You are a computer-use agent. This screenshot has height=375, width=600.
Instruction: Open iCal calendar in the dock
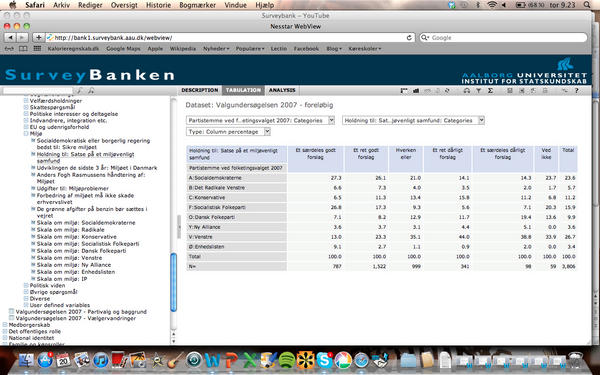click(63, 360)
